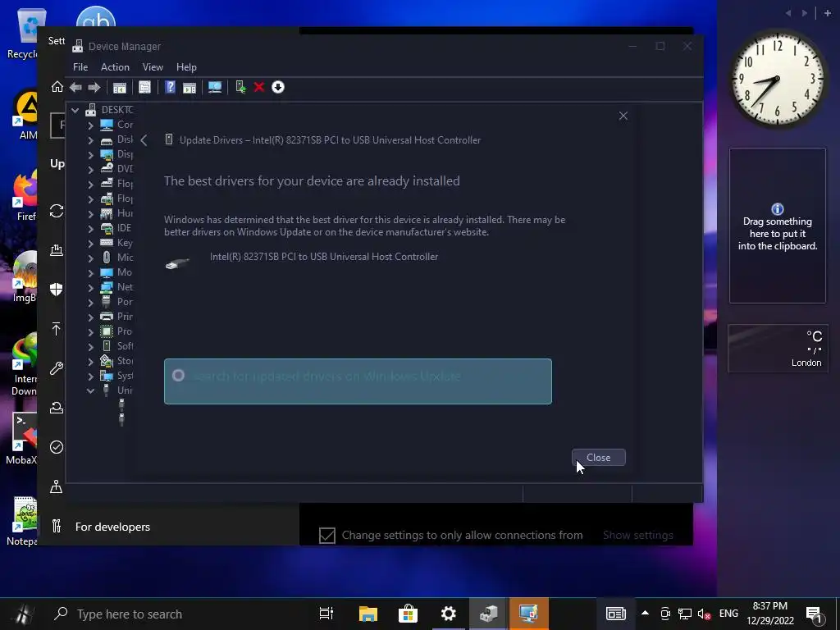Image resolution: width=840 pixels, height=630 pixels.
Task: Click the blue Help question-mark toolbar icon
Action: 171,87
